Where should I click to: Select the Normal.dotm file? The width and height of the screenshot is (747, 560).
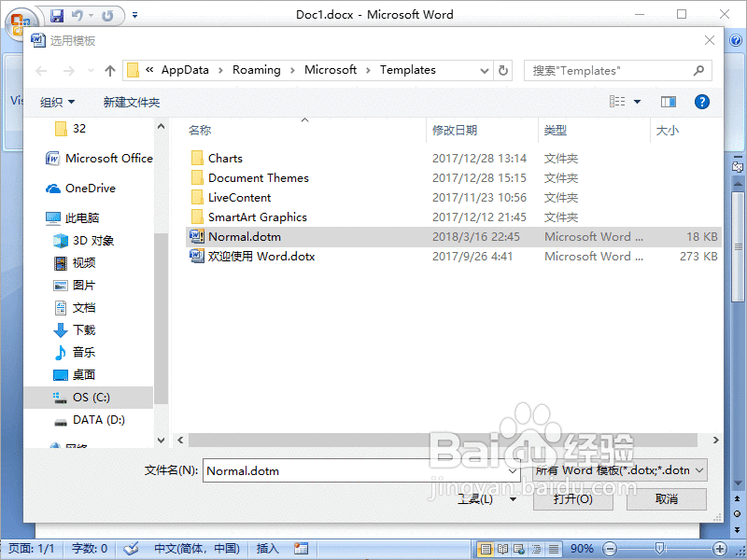[x=453, y=237]
